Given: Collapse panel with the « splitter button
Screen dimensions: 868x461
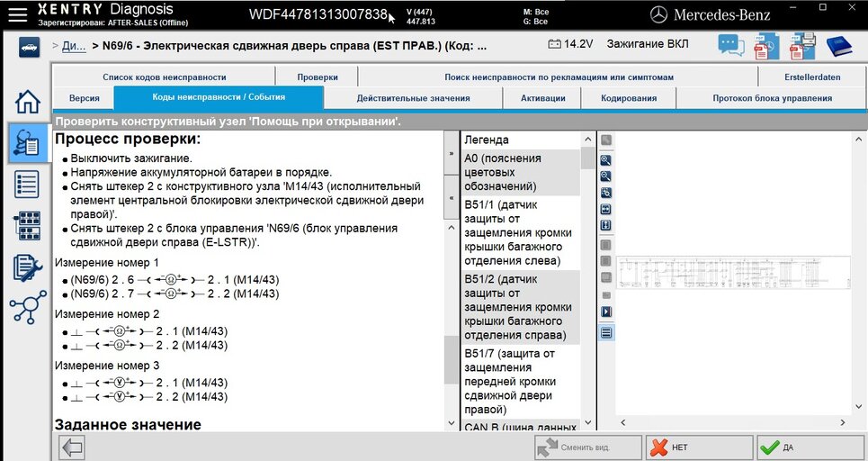Looking at the screenshot, I should coord(452,198).
